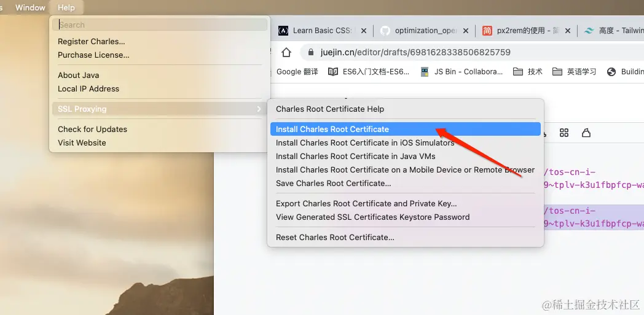Viewport: 644px width, 315px height.
Task: Select Reset Charles Root Certificate...
Action: 335,237
